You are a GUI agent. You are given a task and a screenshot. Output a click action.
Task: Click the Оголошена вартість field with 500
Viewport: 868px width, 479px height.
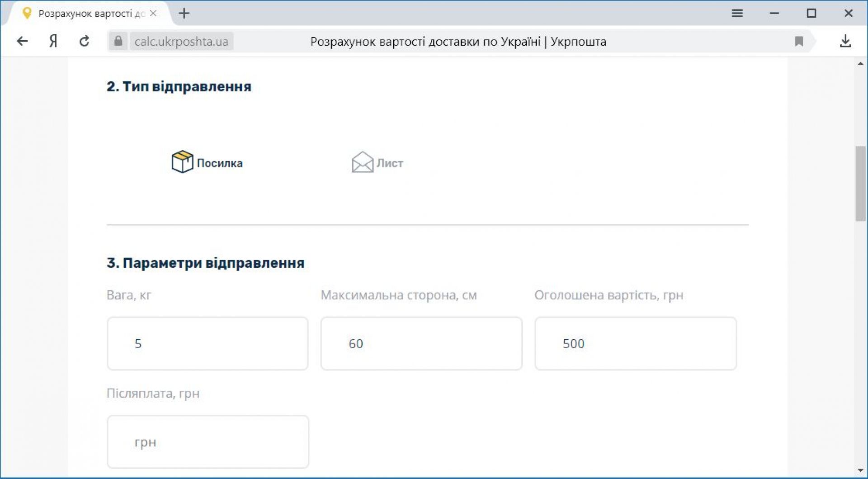(x=635, y=343)
